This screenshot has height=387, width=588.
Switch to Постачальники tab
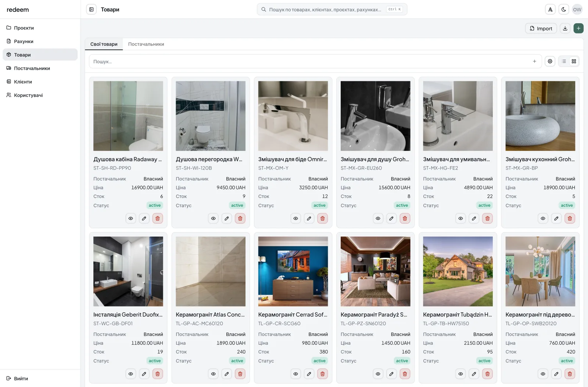coord(146,44)
